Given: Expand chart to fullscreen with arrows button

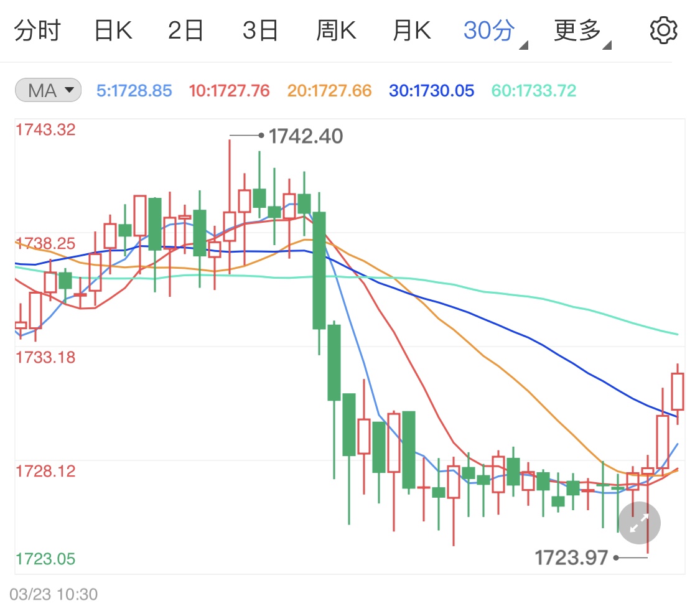Looking at the screenshot, I should coord(639,523).
